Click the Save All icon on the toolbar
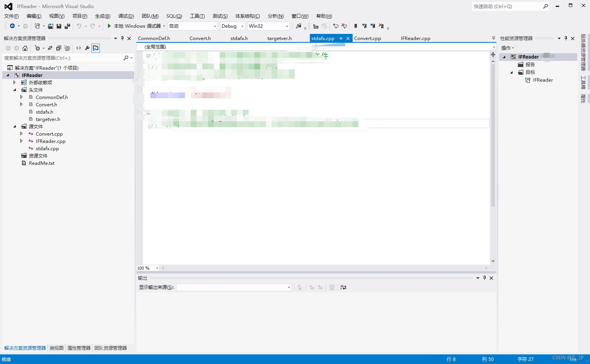 point(67,26)
